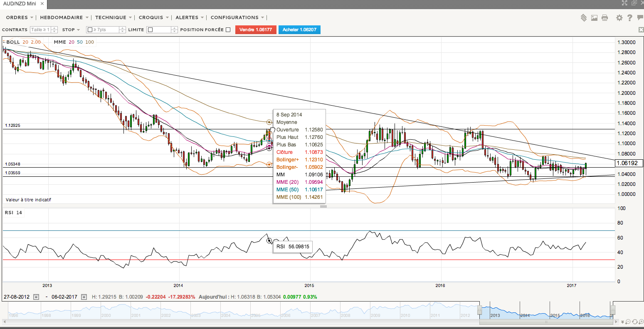The width and height of the screenshot is (644, 329).
Task: Close the order ticket bar
Action: 641,30
